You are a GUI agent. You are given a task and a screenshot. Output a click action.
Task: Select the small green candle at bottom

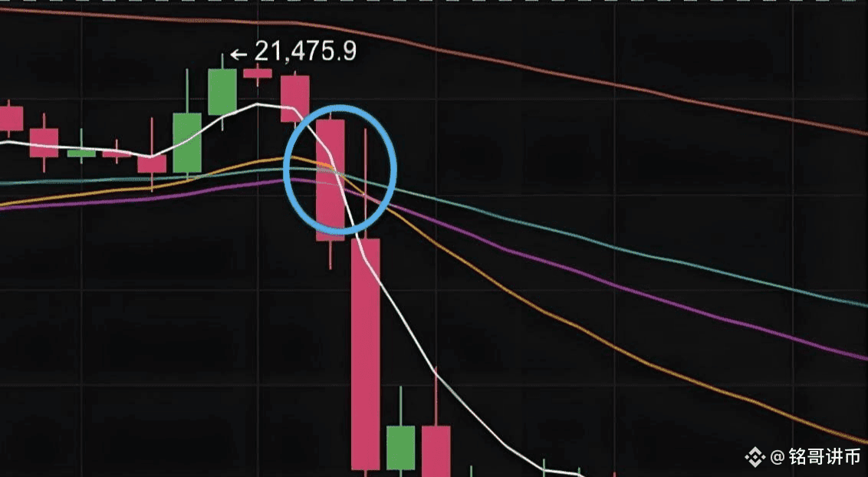[x=400, y=448]
